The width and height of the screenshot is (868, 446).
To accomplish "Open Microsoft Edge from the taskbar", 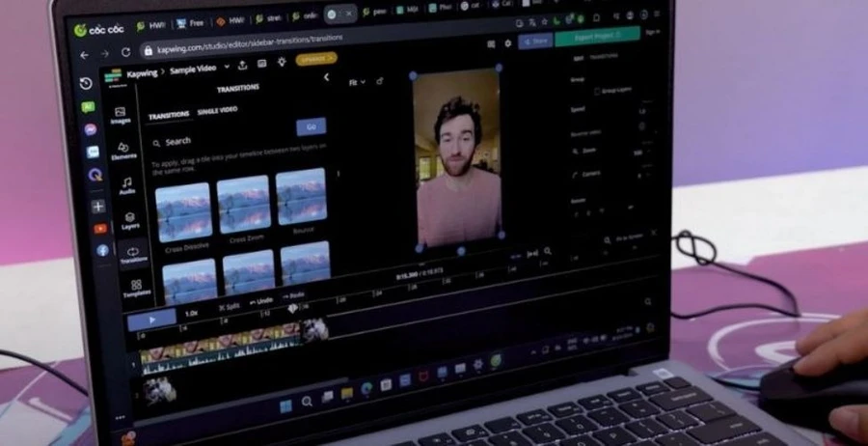I will tap(366, 388).
